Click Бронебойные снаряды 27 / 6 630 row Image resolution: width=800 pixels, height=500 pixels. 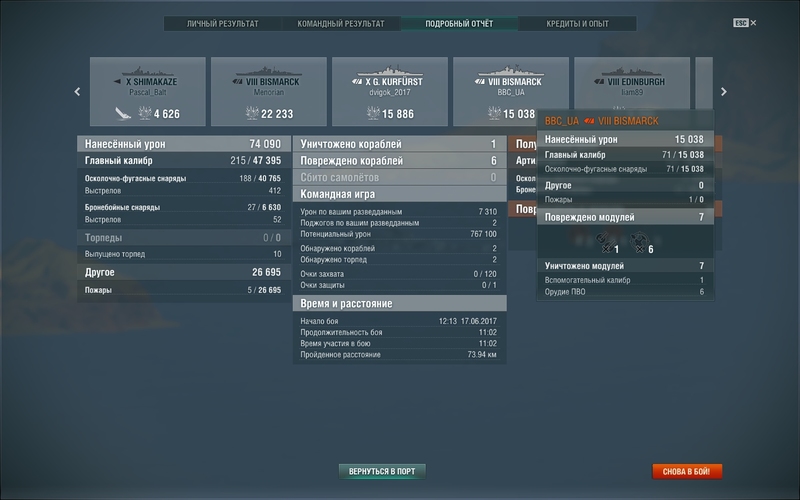(x=184, y=207)
